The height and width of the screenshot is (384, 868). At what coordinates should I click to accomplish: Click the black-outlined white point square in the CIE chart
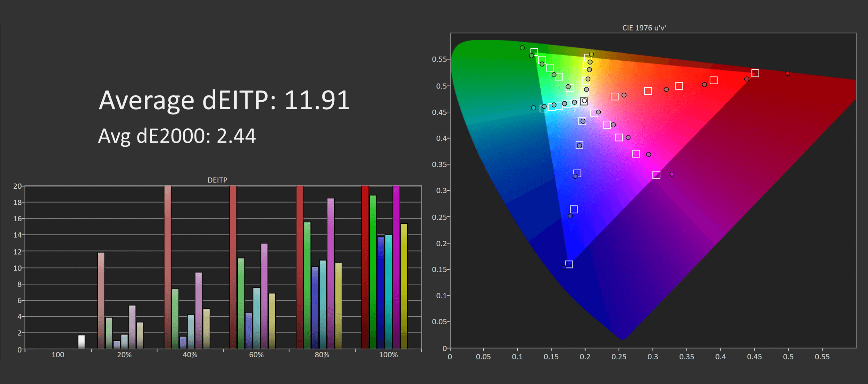click(x=584, y=101)
